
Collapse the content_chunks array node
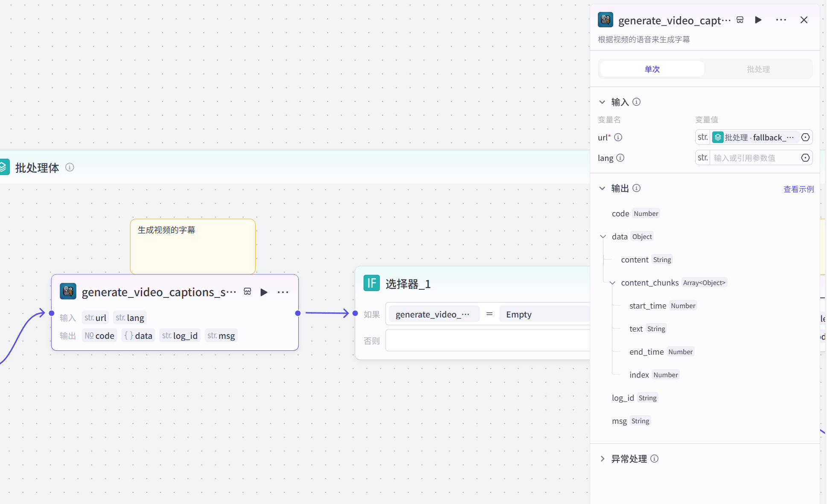[x=612, y=283]
